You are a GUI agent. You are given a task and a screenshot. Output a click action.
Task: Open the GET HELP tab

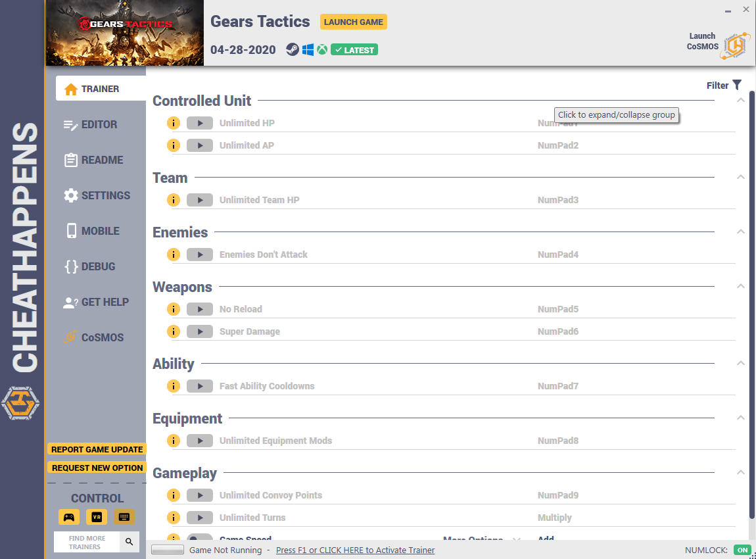[x=96, y=302]
